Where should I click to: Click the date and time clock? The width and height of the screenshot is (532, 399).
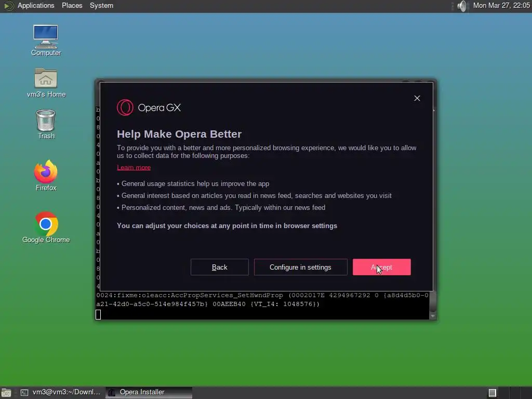[501, 5]
